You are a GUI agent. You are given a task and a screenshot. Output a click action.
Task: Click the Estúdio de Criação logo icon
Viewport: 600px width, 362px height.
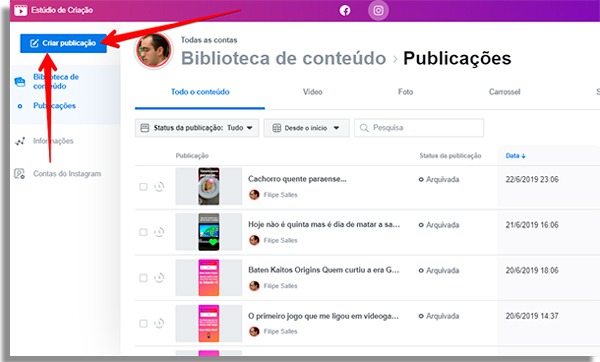[x=21, y=10]
